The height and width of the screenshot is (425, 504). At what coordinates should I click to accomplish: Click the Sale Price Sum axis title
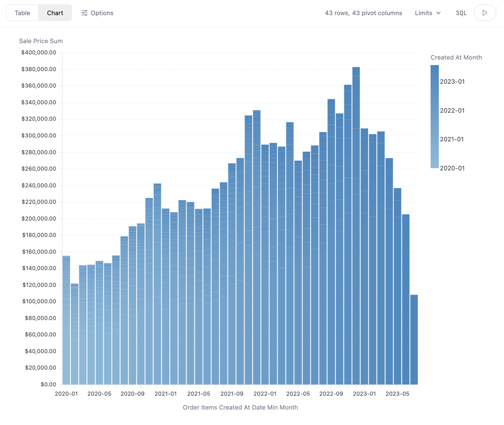pos(41,41)
